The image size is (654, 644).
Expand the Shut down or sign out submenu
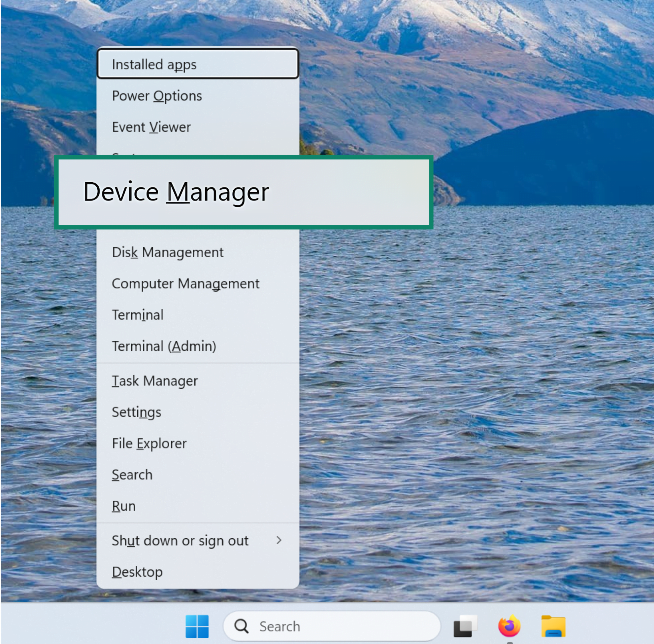coord(180,541)
